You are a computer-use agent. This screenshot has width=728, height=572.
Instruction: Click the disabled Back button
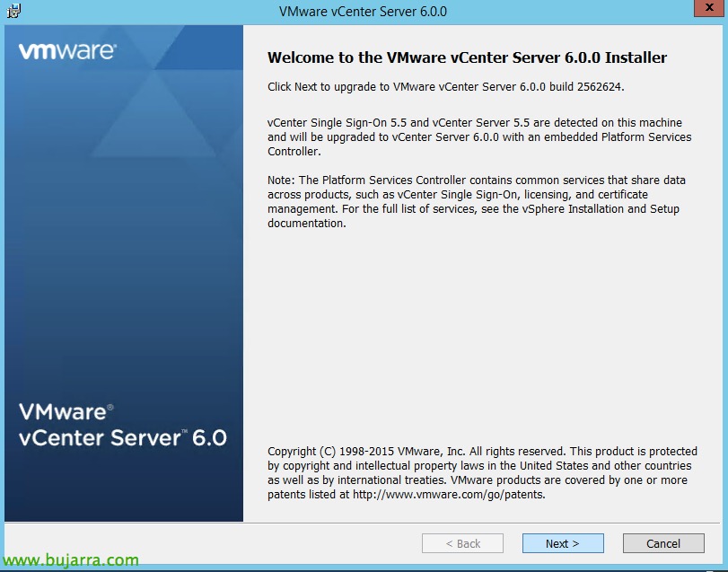coord(462,543)
